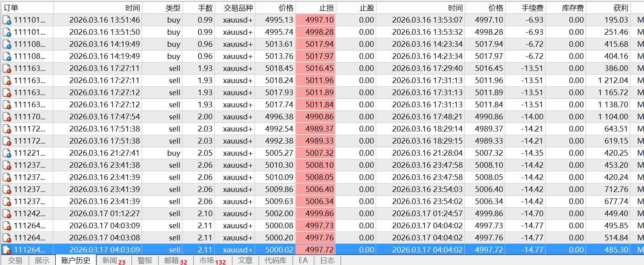Click order icon of sell opened 01:12:27
This screenshot has height=265, width=644.
(x=7, y=213)
